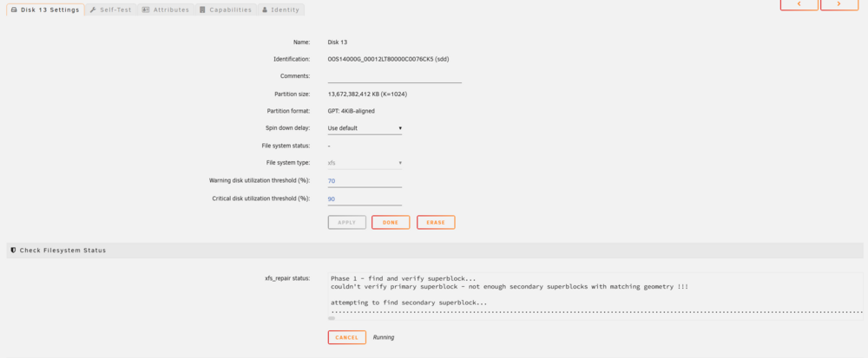868x358 pixels.
Task: Click the xfs_repair status label
Action: pos(287,278)
